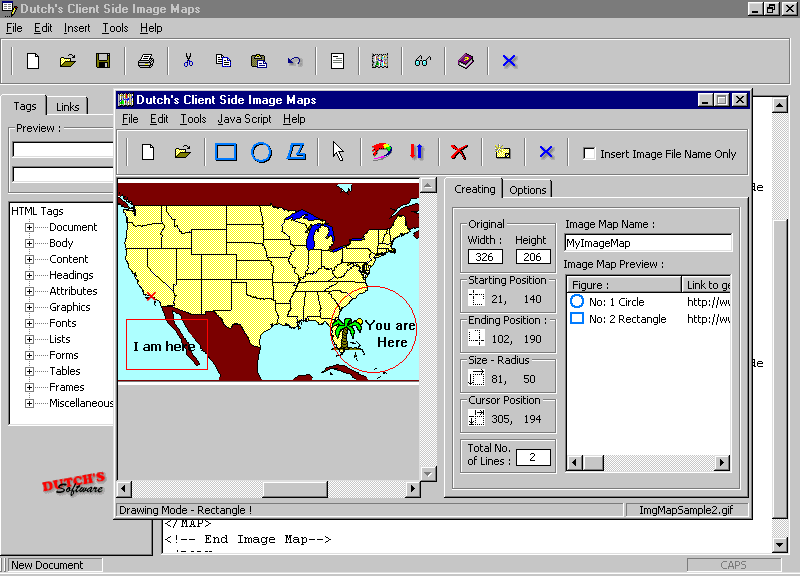Screen dimensions: 800x576
Task: Expand the Miscellaneous tree node
Action: click(x=30, y=404)
